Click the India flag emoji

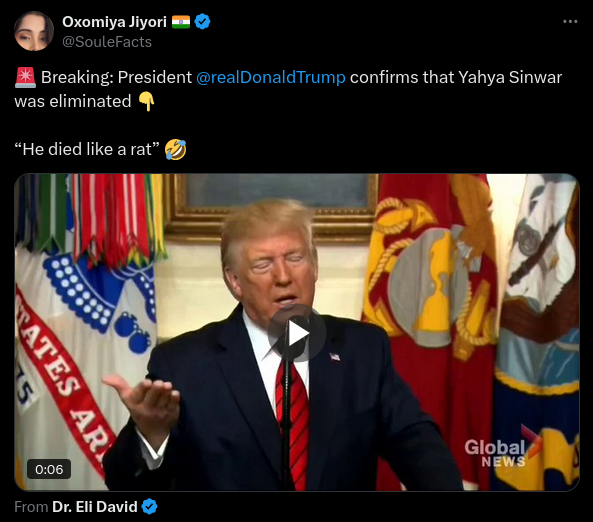(x=181, y=22)
